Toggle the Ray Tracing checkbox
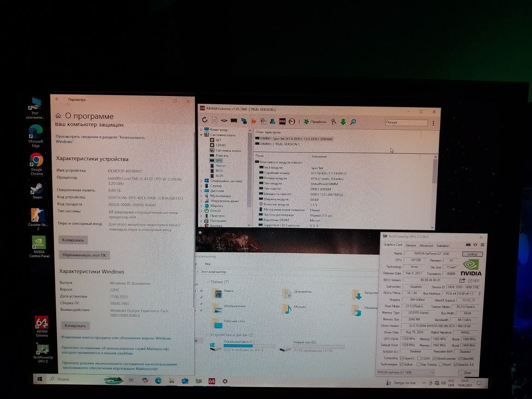The image size is (532, 399). [x=418, y=364]
